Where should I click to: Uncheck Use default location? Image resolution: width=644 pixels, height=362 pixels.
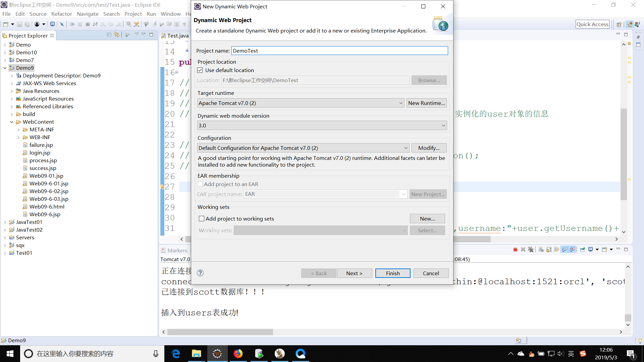click(200, 70)
